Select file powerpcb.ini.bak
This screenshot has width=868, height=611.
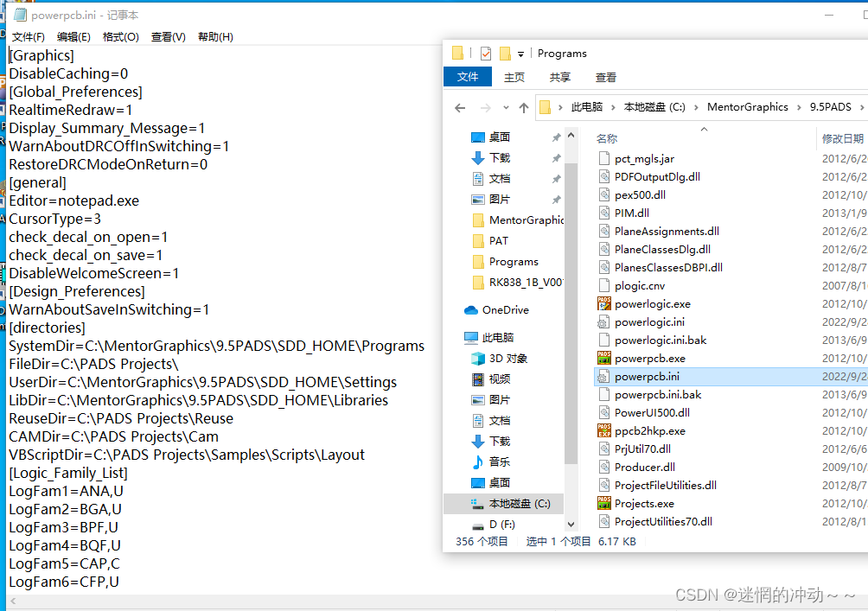pos(658,395)
